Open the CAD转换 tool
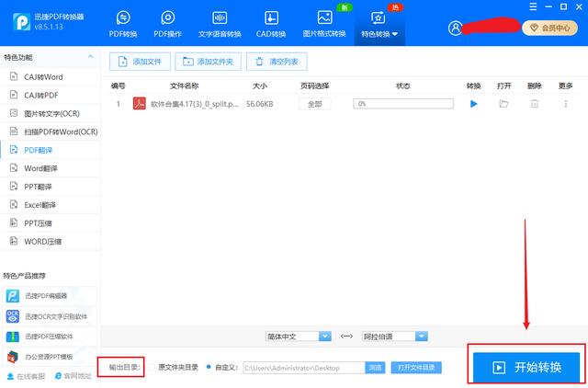Screen dimensions: 588x388 pyautogui.click(x=271, y=25)
